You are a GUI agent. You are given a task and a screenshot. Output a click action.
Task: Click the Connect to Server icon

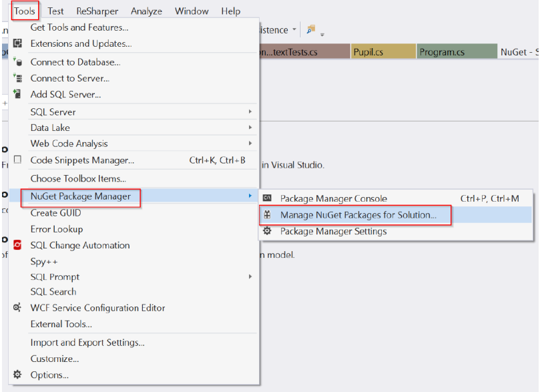17,78
